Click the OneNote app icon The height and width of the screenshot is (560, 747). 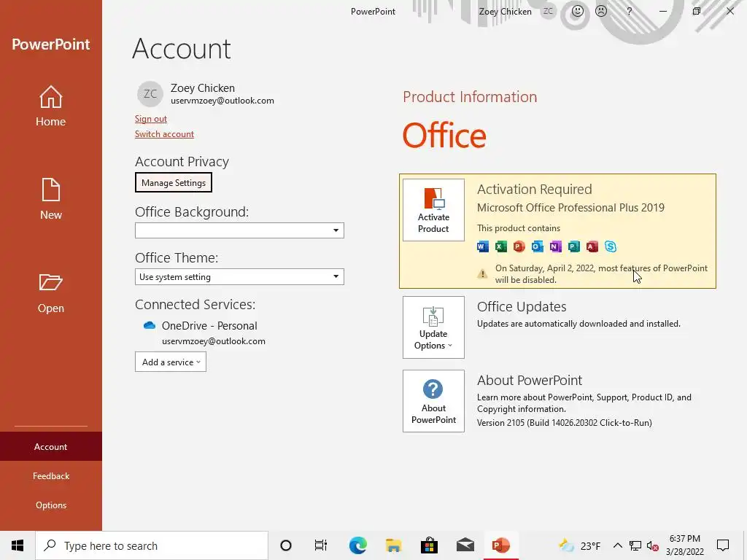pos(555,246)
